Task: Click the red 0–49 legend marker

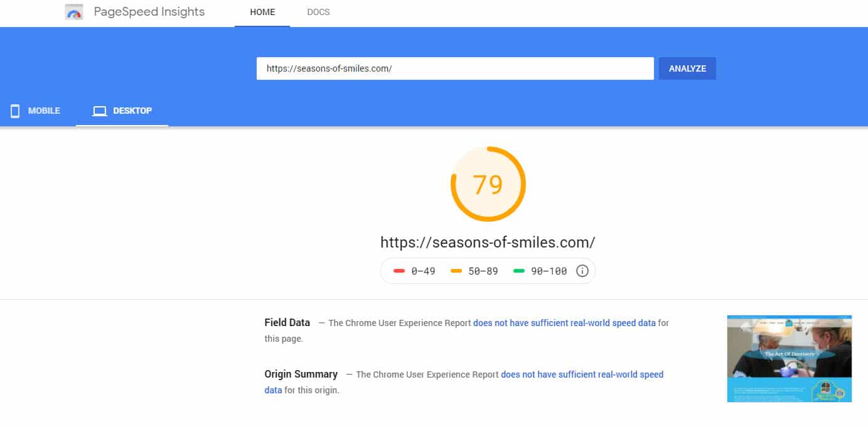Action: click(399, 271)
